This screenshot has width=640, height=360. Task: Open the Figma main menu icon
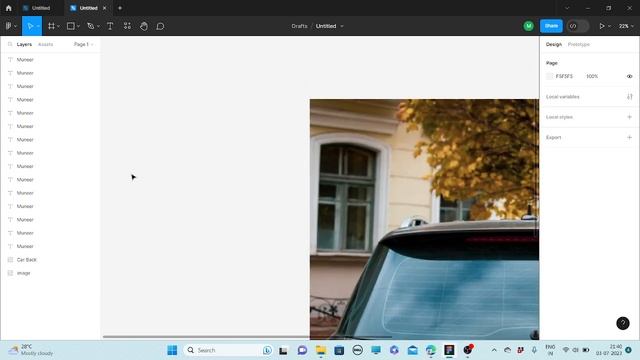pyautogui.click(x=8, y=26)
